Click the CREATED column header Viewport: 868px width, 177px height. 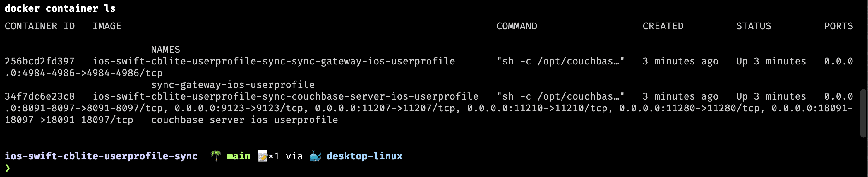663,26
